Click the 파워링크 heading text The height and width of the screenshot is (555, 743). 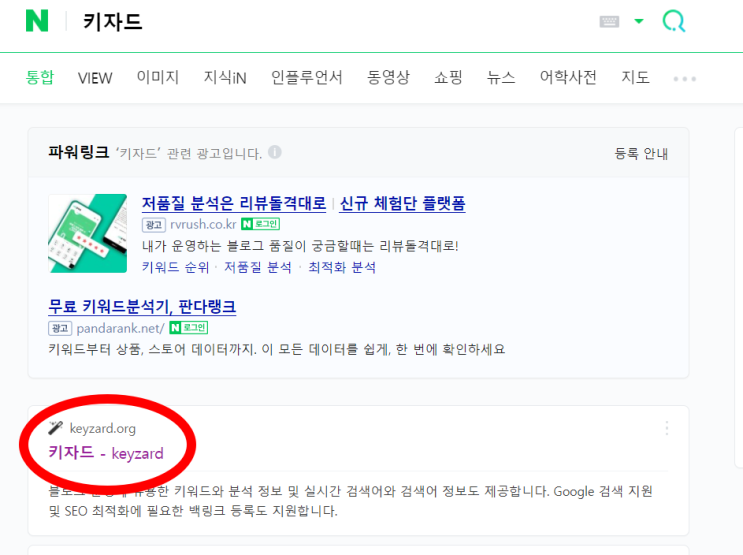(79, 152)
